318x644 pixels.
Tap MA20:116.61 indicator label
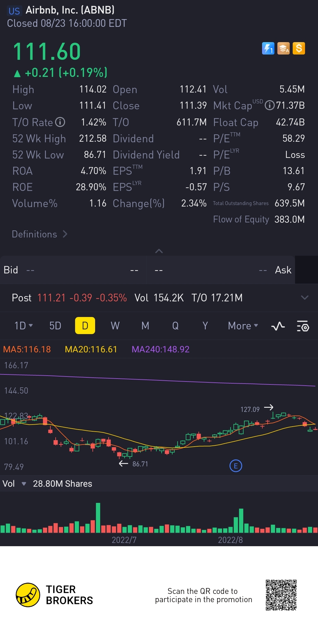click(x=91, y=349)
